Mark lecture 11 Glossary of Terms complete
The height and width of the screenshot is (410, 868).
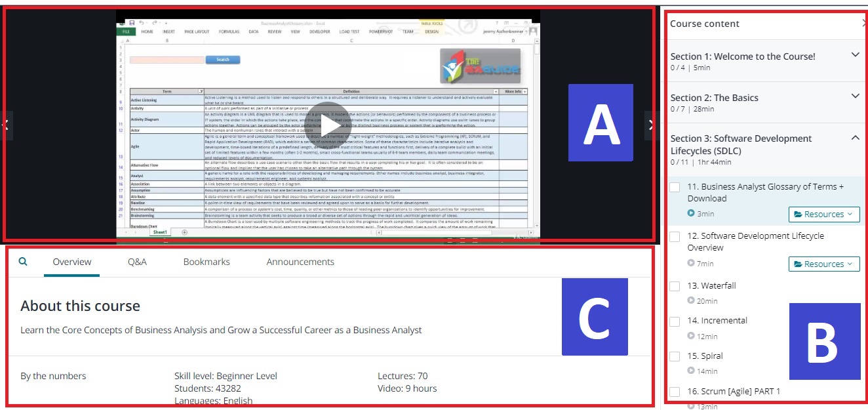point(675,188)
